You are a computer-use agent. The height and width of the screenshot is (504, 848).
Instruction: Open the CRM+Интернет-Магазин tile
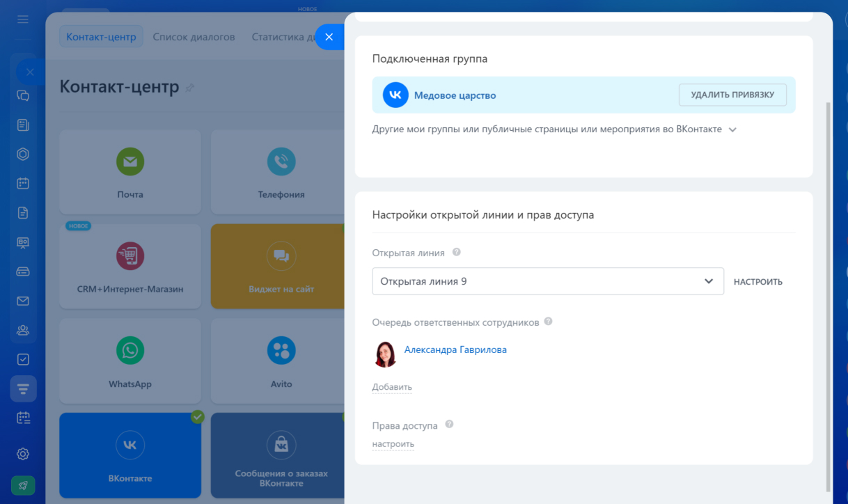pyautogui.click(x=130, y=267)
